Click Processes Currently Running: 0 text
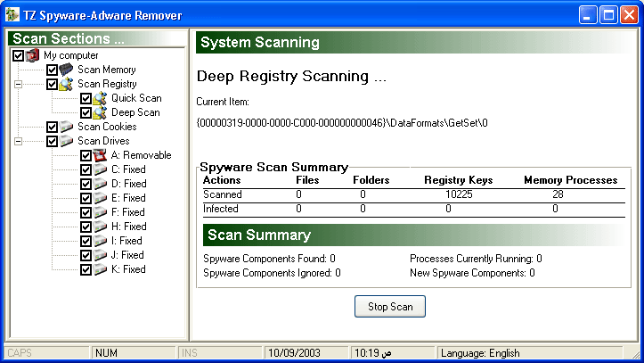The width and height of the screenshot is (644, 363). coord(476,259)
